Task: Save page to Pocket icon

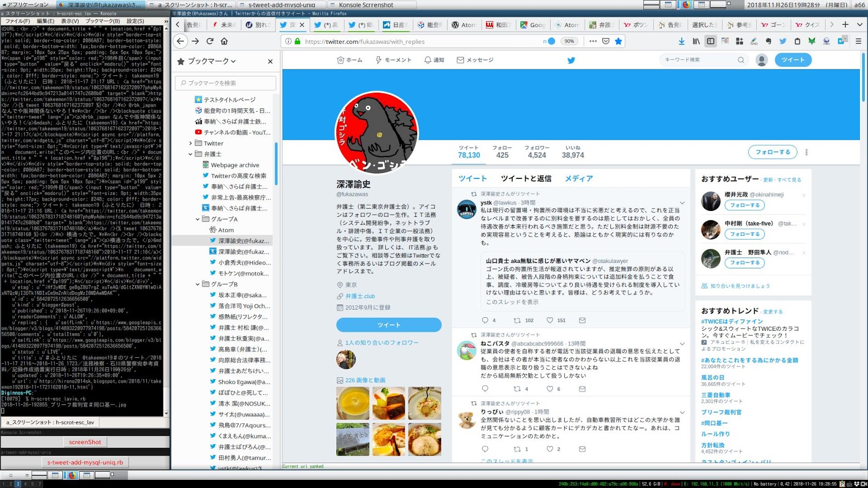Action: [606, 41]
